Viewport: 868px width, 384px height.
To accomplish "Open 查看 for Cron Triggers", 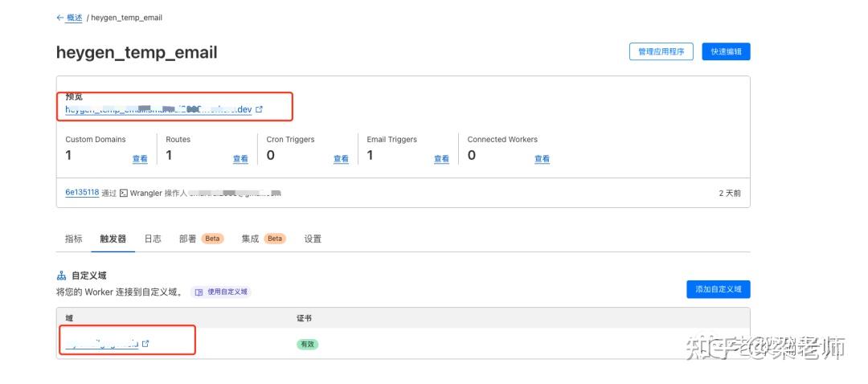I will 341,159.
